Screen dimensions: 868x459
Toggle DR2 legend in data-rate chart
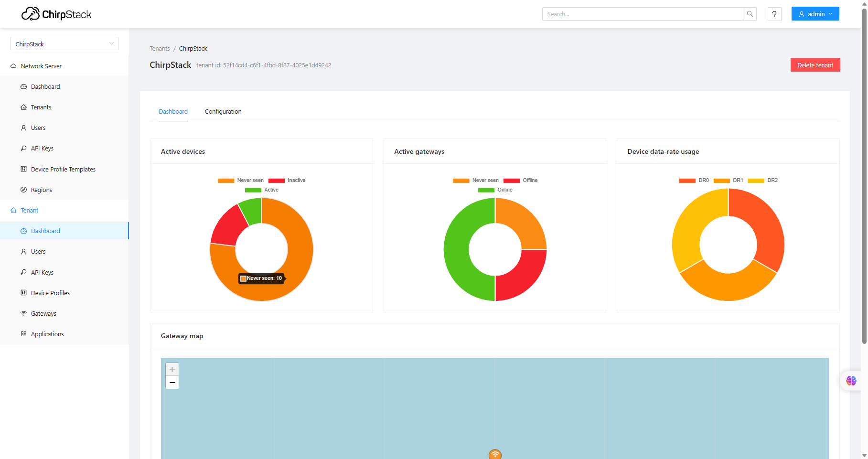point(763,181)
